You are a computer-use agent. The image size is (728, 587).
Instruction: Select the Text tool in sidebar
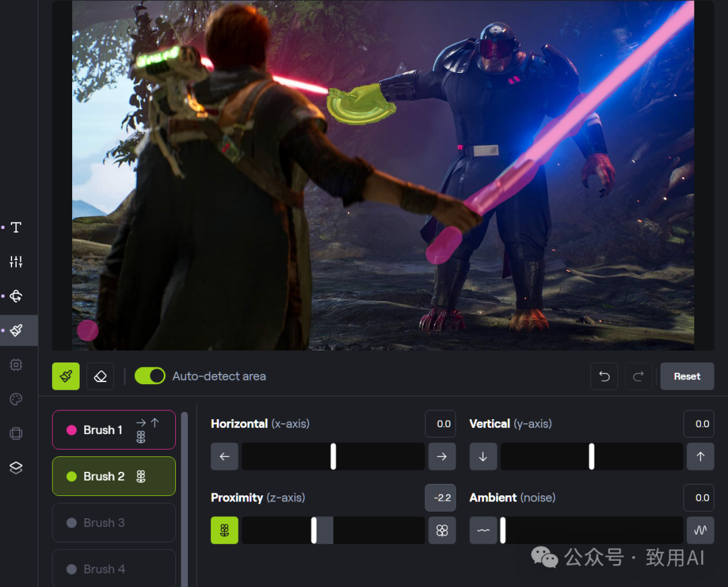pyautogui.click(x=16, y=227)
